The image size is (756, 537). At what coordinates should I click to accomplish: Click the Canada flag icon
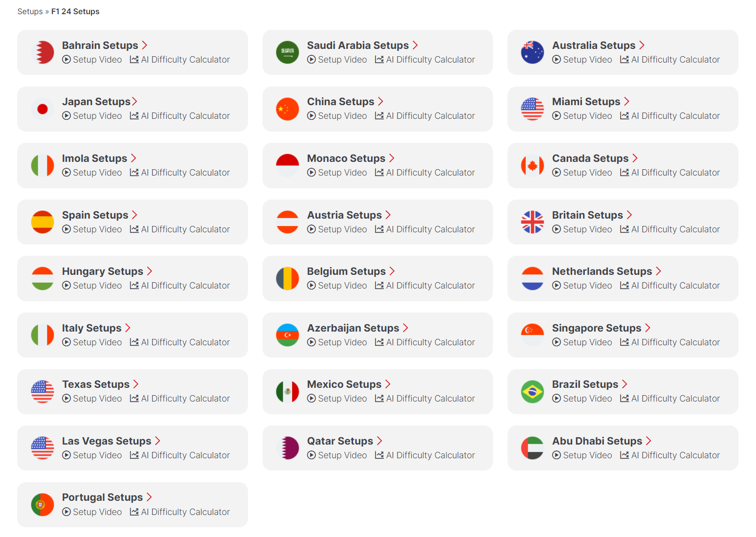coord(533,165)
